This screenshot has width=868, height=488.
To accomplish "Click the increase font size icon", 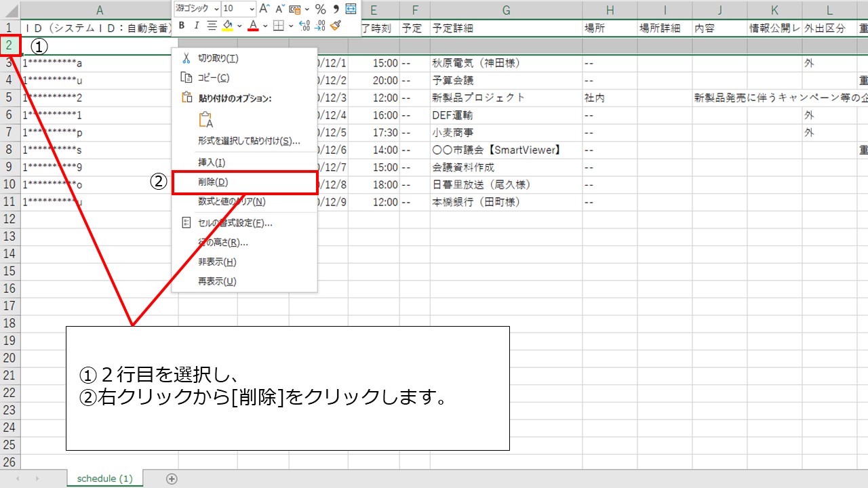I will coord(264,9).
